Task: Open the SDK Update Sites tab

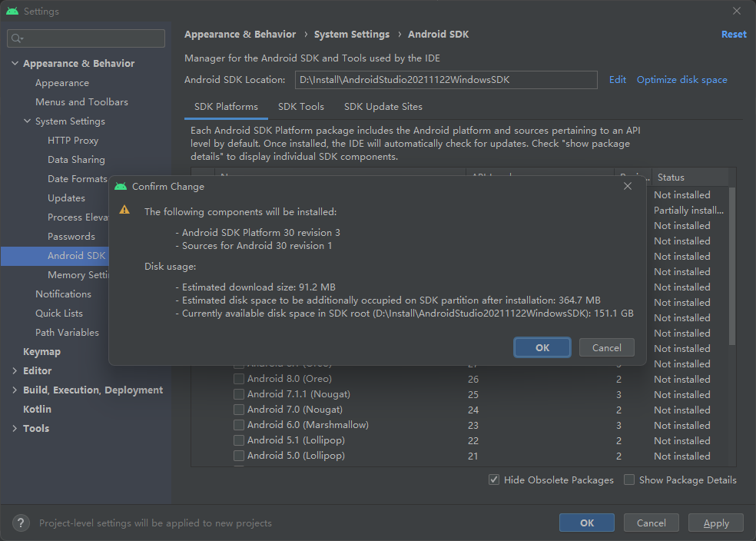Action: click(383, 107)
